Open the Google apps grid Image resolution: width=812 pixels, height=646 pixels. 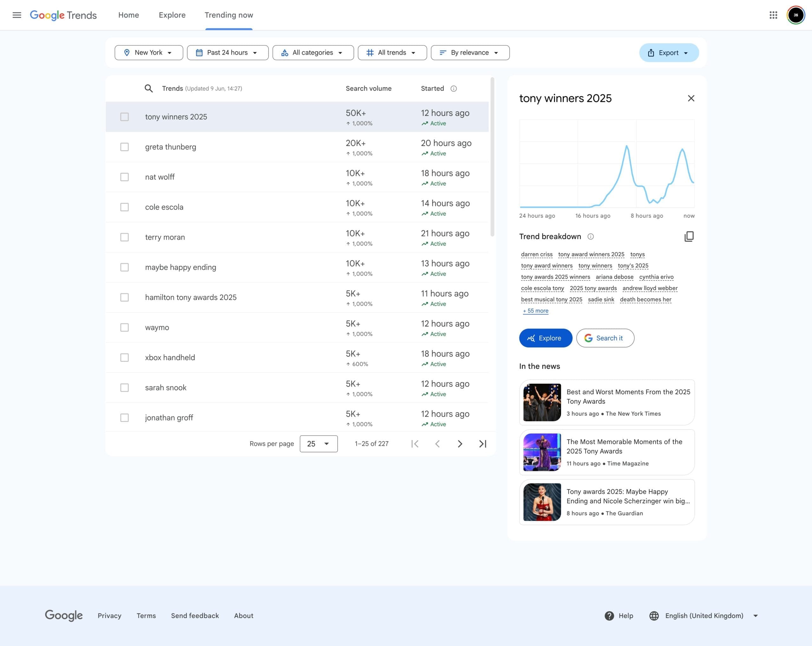point(773,15)
